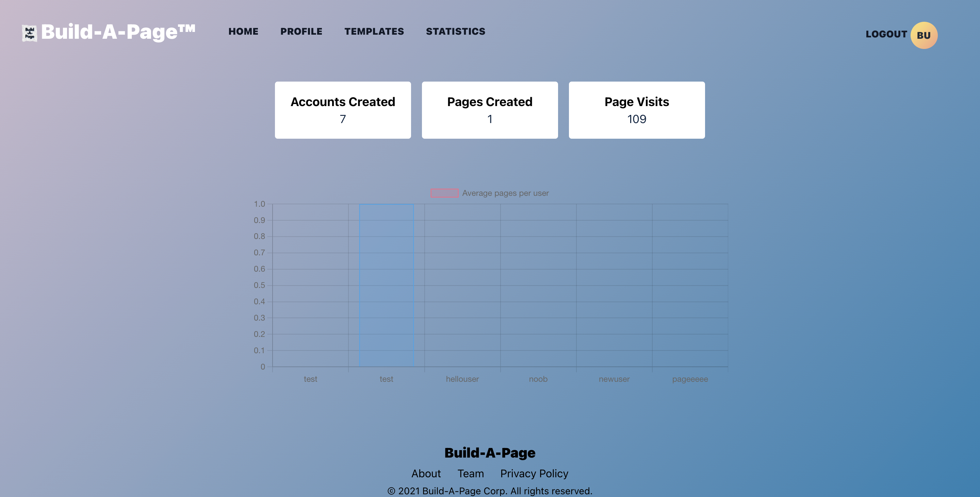Click the Build-A-Page logo icon
Viewport: 980px width, 497px height.
[x=30, y=33]
